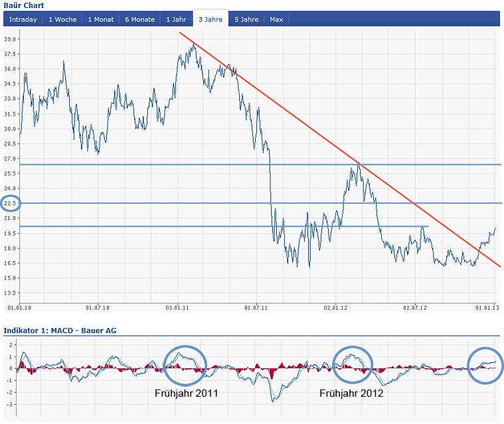Click the 18.0 price axis label
Image resolution: width=504 pixels, height=424 pixels.
coord(10,248)
